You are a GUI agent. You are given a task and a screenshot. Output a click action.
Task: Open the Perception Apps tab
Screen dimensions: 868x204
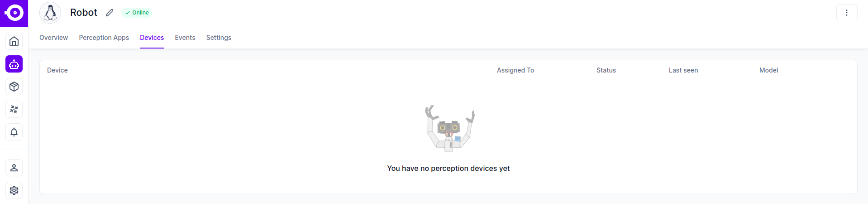tap(104, 38)
